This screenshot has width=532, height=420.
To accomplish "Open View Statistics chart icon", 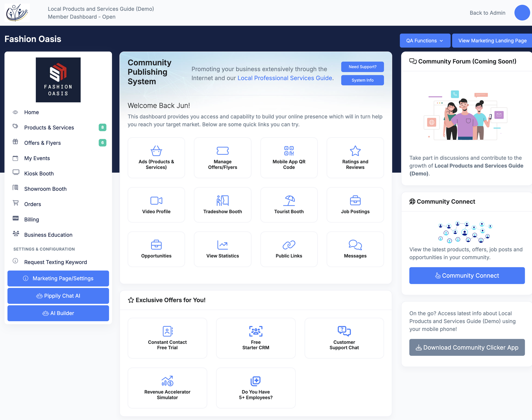I will [222, 245].
